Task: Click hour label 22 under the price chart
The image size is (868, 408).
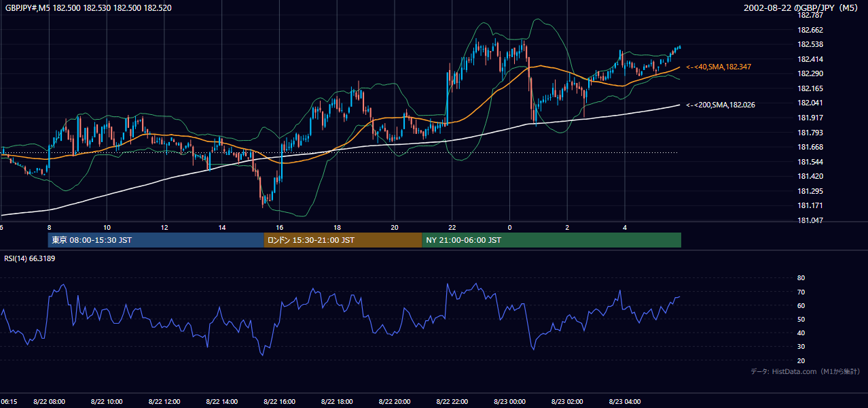Action: pyautogui.click(x=452, y=226)
